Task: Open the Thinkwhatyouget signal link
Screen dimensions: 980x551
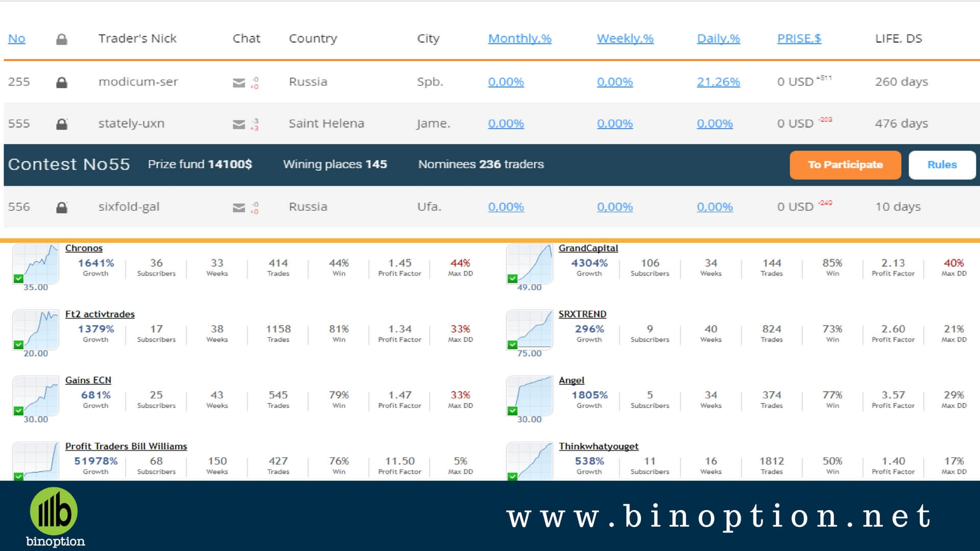Action: coord(598,446)
